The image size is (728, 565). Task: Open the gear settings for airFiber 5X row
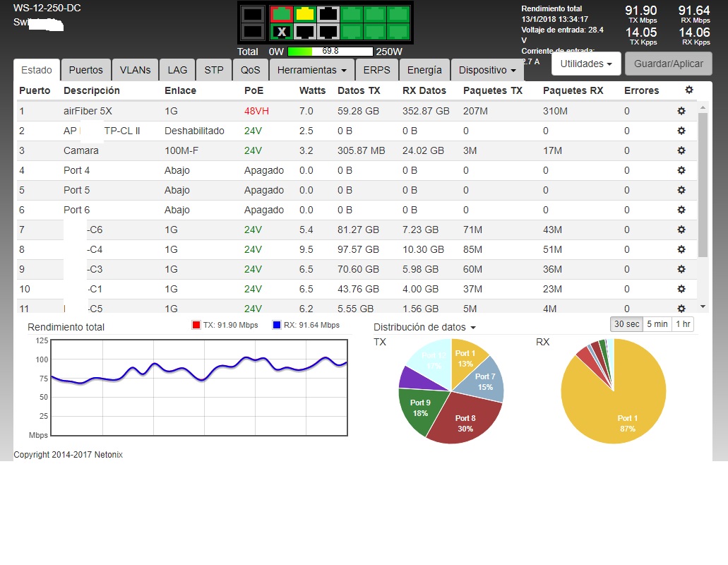[681, 111]
